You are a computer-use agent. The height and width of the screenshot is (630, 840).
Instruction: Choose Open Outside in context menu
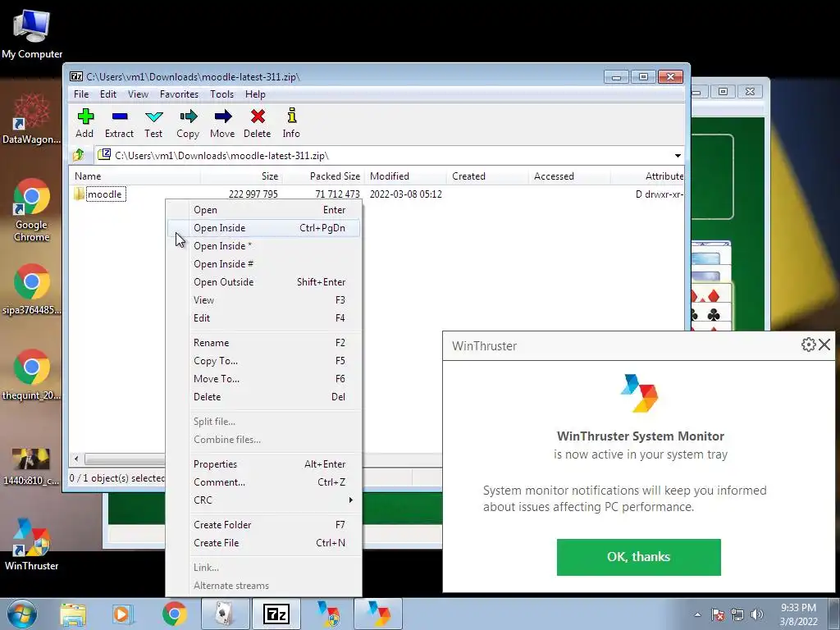click(x=263, y=282)
